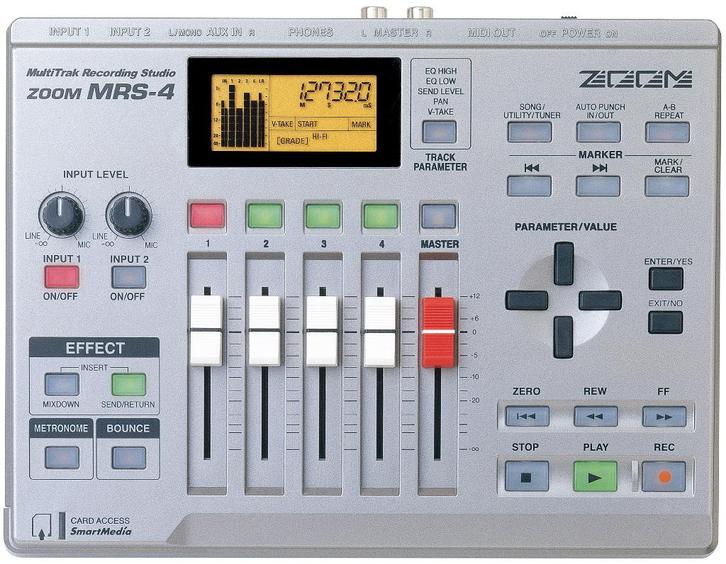Click the 'CARD ACCESS' label
This screenshot has width=726, height=564.
100,520
